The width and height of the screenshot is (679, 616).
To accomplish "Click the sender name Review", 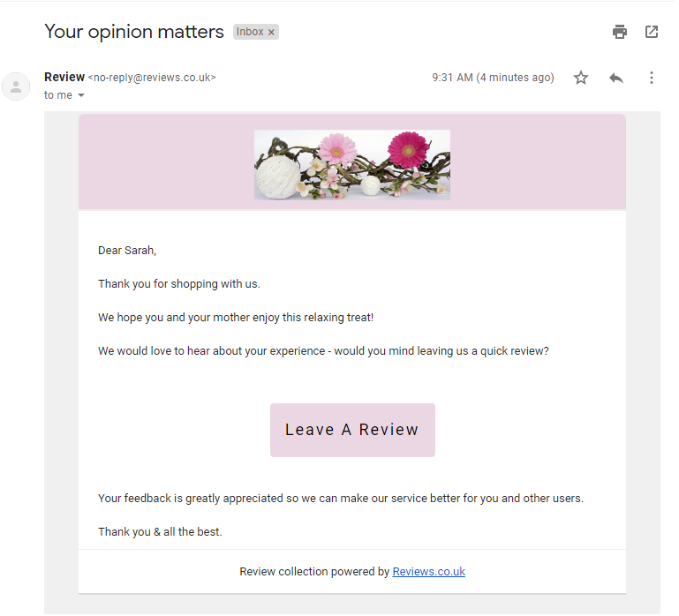I will click(x=64, y=77).
